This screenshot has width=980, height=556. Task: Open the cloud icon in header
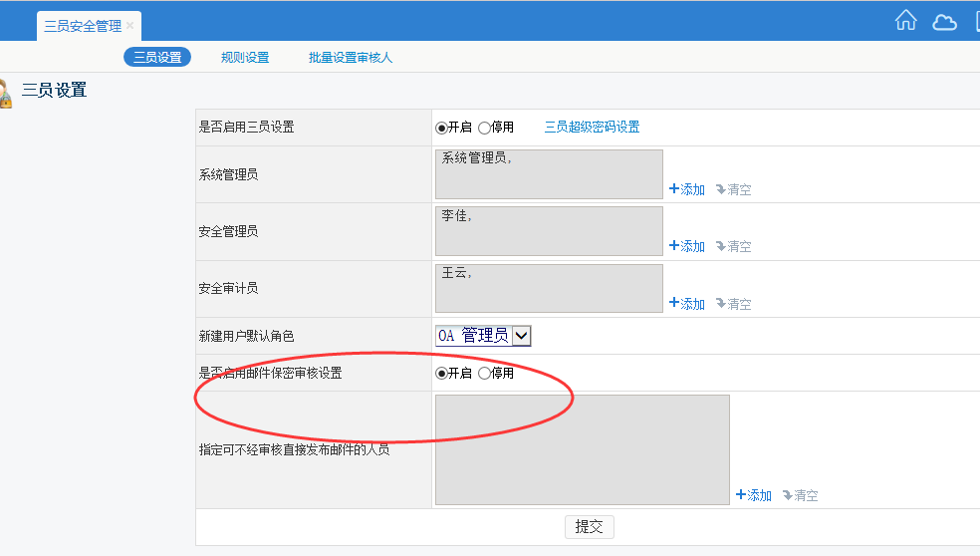(944, 22)
